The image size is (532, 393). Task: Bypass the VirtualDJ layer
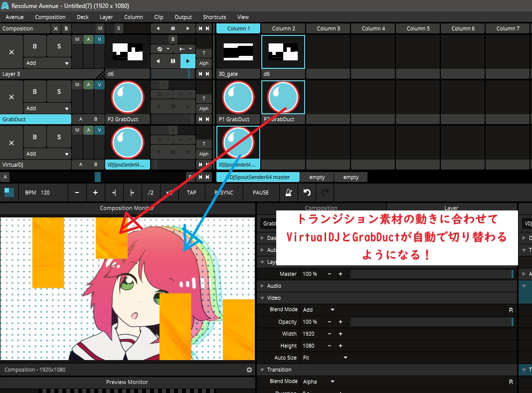pyautogui.click(x=34, y=137)
